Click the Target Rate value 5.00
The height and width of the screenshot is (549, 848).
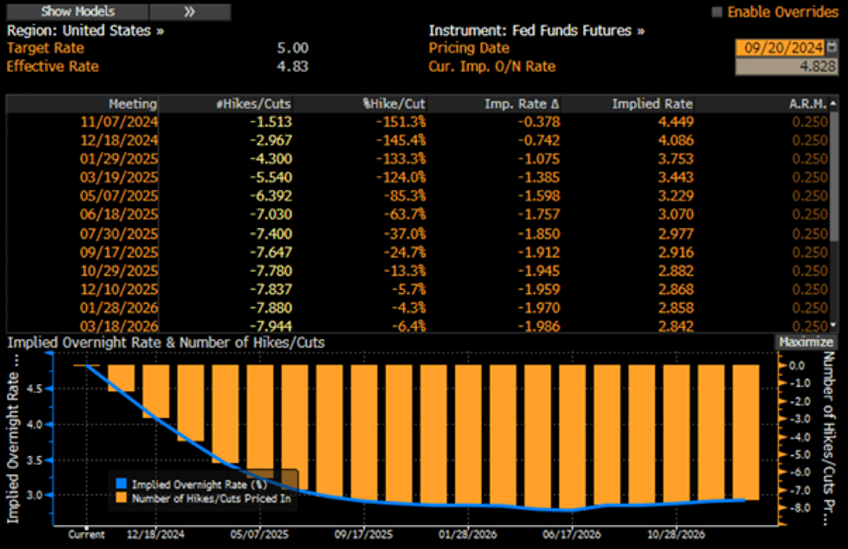[x=293, y=48]
